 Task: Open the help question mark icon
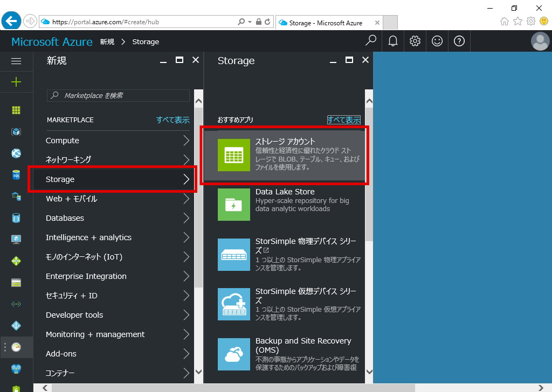coord(459,41)
